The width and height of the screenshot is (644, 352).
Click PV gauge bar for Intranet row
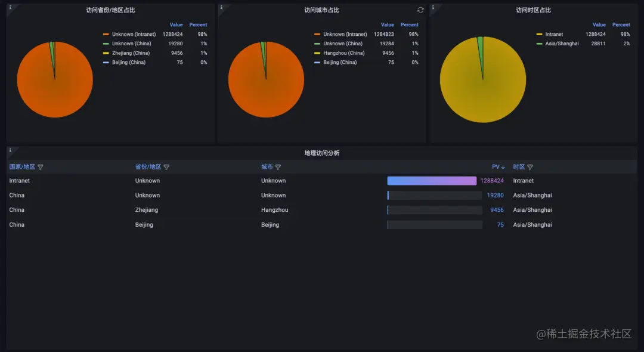[432, 181]
